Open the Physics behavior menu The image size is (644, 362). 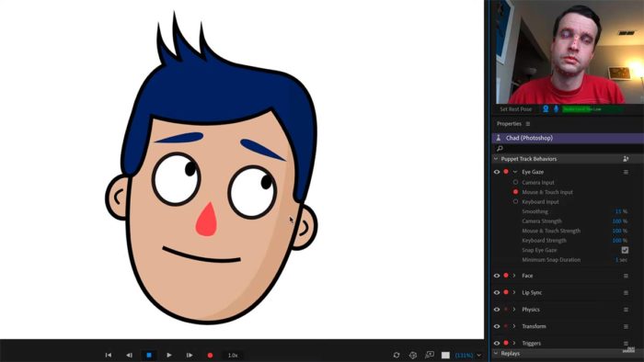click(x=626, y=310)
